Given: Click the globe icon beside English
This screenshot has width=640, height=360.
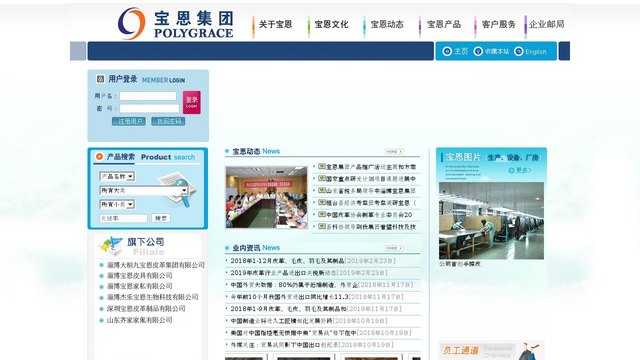Looking at the screenshot, I should click(518, 51).
